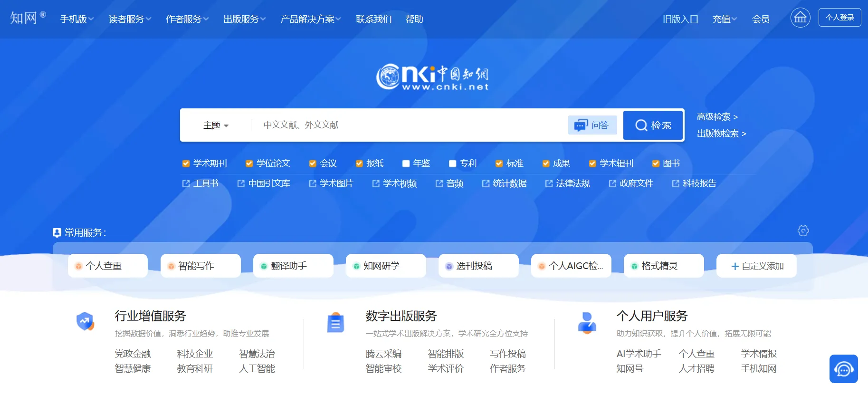The width and height of the screenshot is (868, 395).
Task: Click the 中文文献、外文文献 search input
Action: pos(409,125)
